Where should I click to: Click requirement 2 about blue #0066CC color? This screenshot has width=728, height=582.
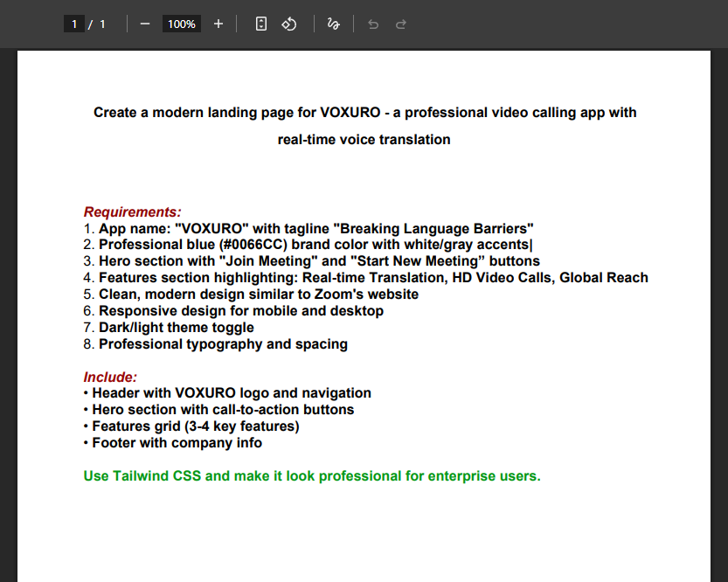[308, 245]
